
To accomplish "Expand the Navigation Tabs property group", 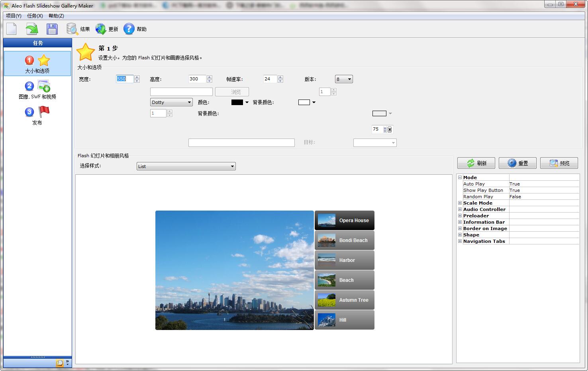I will pyautogui.click(x=460, y=241).
